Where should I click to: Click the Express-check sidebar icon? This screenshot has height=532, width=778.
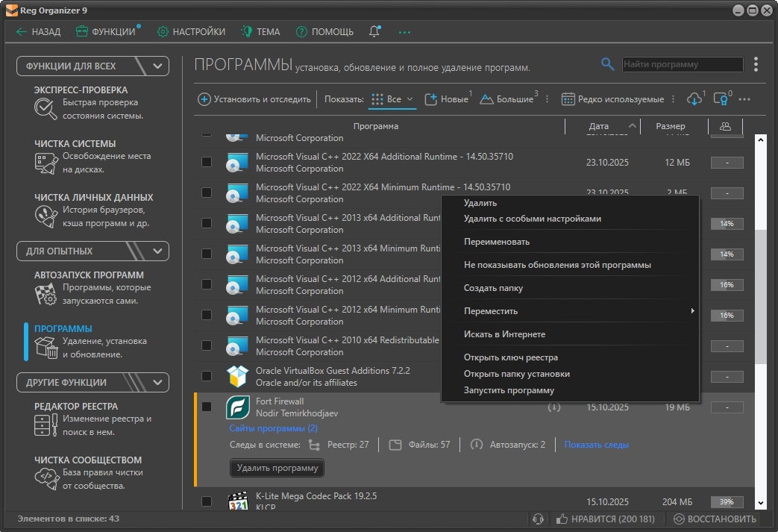pos(46,108)
